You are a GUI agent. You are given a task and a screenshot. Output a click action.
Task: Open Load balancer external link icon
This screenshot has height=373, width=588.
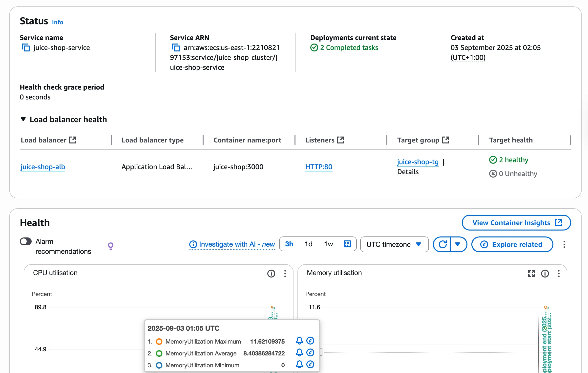(73, 140)
